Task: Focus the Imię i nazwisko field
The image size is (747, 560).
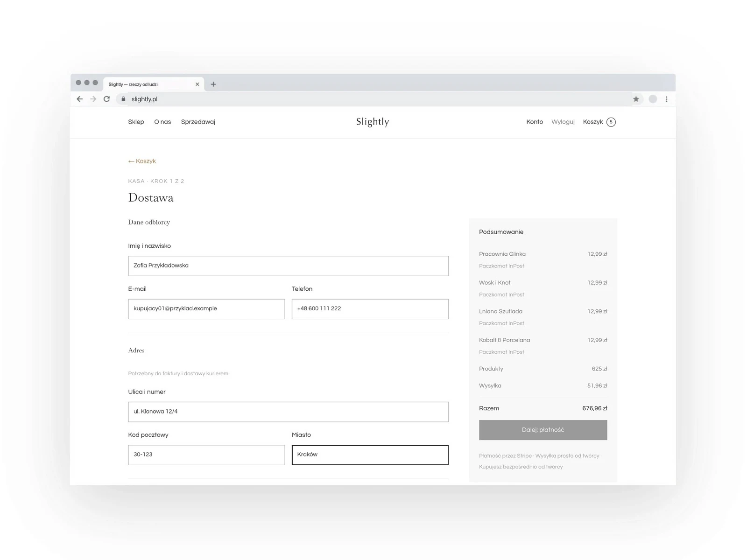Action: (289, 266)
